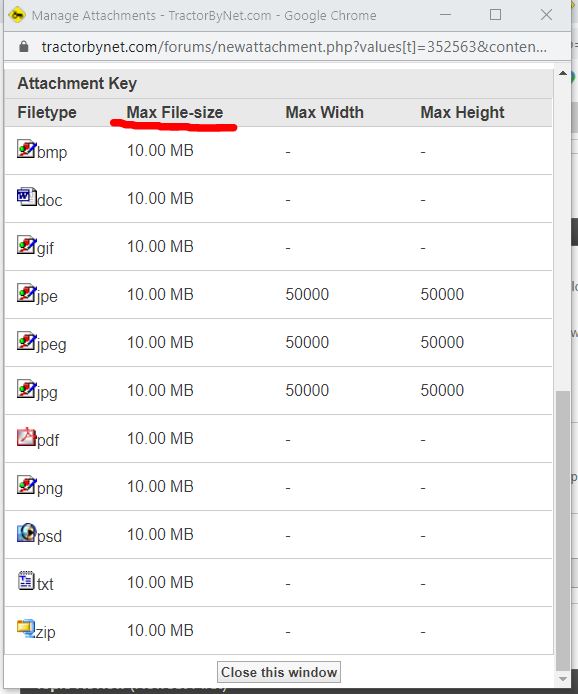Image resolution: width=578 pixels, height=694 pixels.
Task: Click the 10.00 MB value for jpg
Action: pyautogui.click(x=160, y=390)
